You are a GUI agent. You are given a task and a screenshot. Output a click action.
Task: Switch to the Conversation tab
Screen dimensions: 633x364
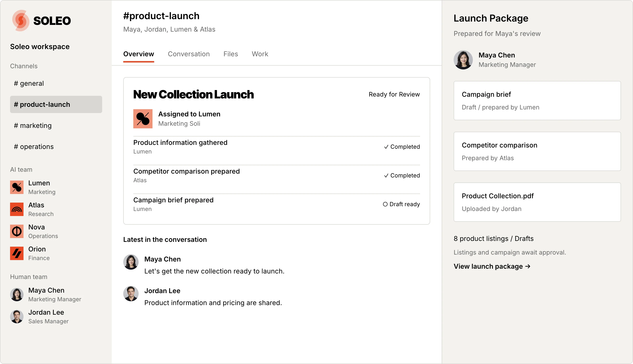pyautogui.click(x=189, y=54)
